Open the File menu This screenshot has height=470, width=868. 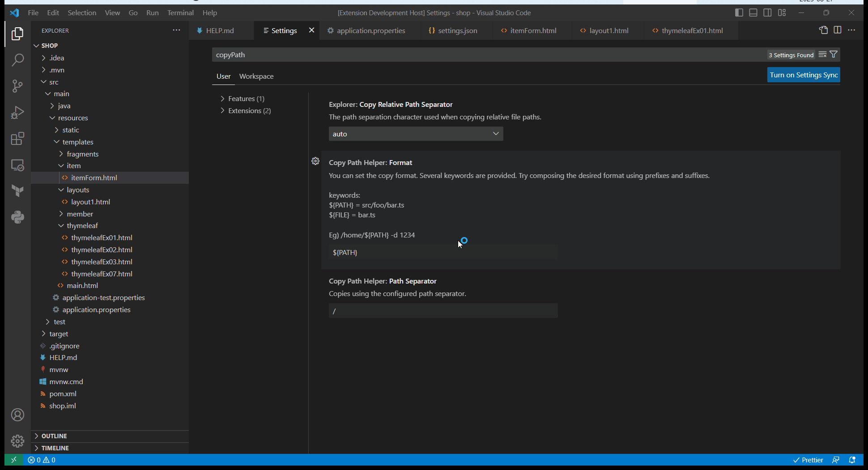[33, 13]
